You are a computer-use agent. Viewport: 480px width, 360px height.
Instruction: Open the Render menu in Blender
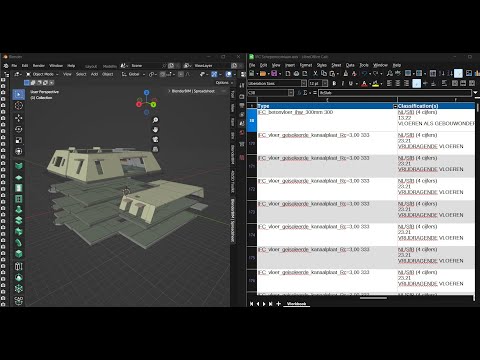pos(39,66)
